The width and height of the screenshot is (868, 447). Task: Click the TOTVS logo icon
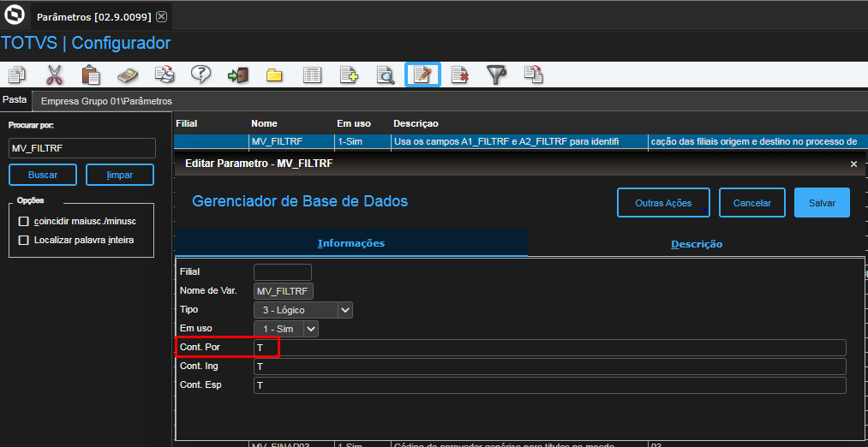point(14,15)
